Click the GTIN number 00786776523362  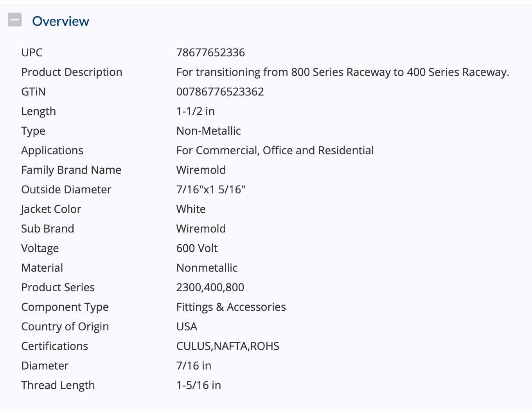coord(220,92)
